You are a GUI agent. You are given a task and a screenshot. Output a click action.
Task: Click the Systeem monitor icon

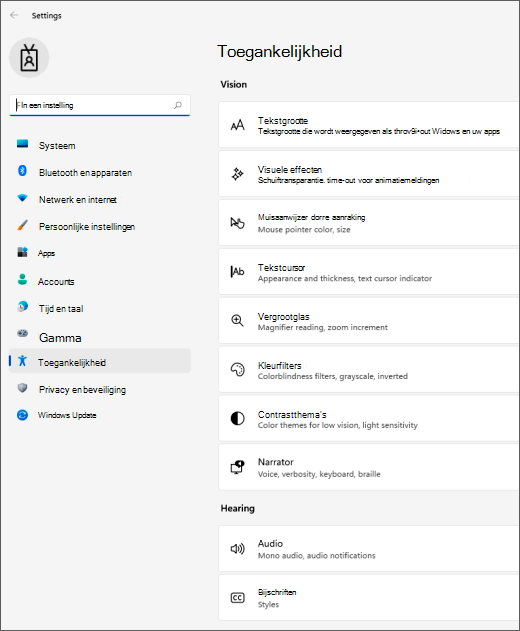pos(23,144)
